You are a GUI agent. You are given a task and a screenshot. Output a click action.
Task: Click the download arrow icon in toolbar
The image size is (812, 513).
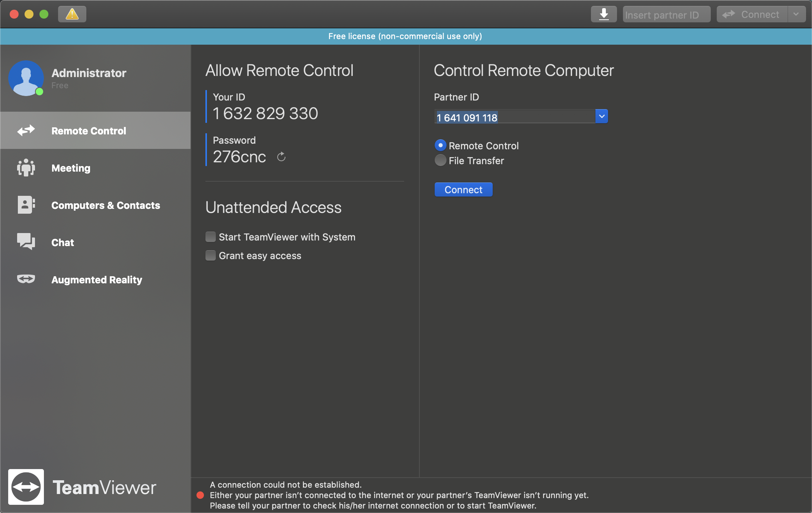coord(604,14)
